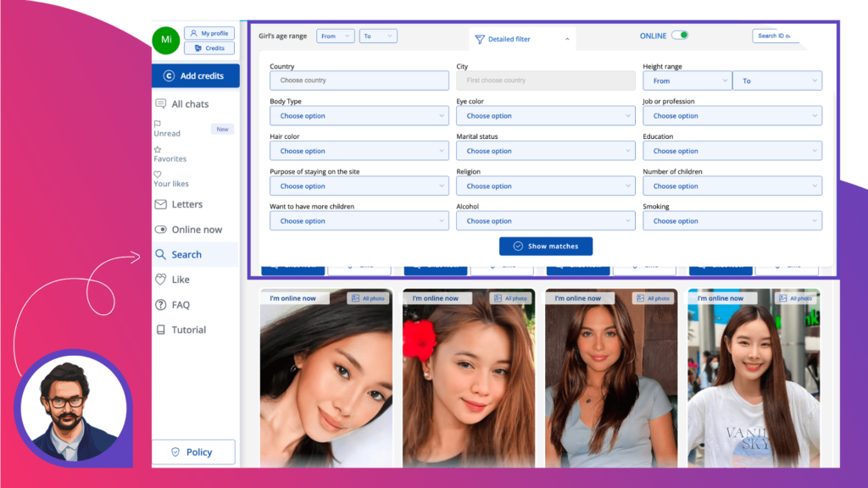The width and height of the screenshot is (868, 488).
Task: Open the Education dropdown
Action: click(x=732, y=151)
